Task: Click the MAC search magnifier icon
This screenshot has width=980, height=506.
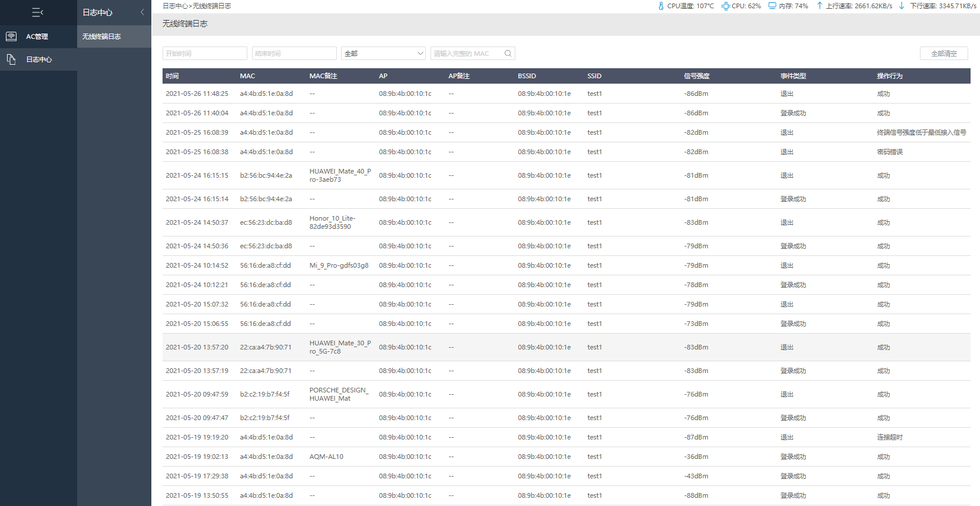Action: [508, 54]
